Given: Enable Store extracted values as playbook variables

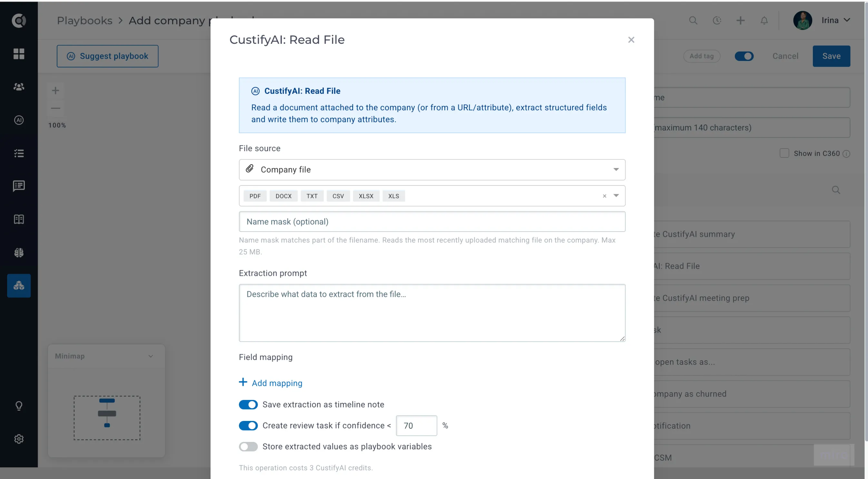Looking at the screenshot, I should [248, 447].
